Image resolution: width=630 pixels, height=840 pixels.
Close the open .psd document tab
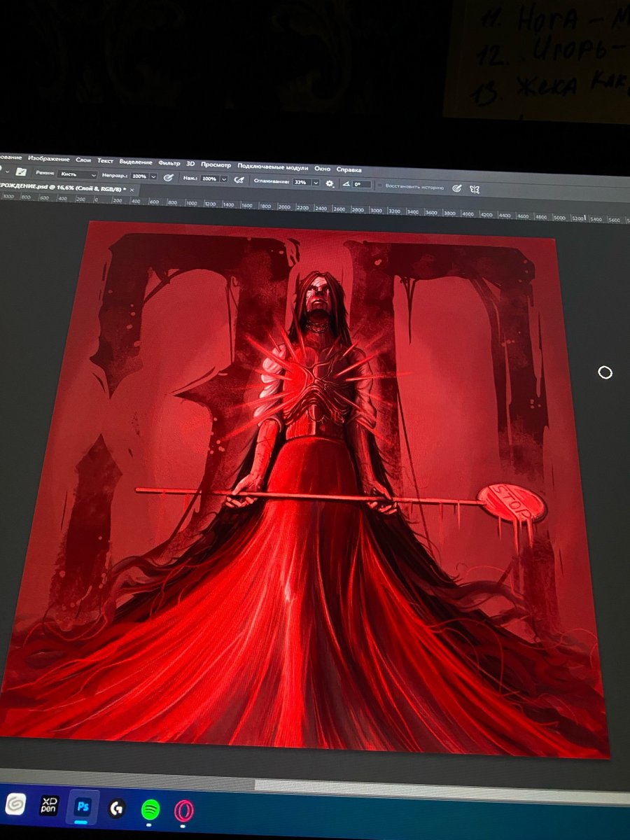[132, 190]
